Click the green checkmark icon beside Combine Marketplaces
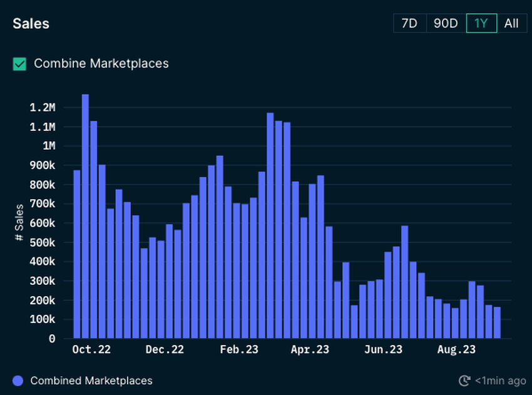 pos(19,63)
